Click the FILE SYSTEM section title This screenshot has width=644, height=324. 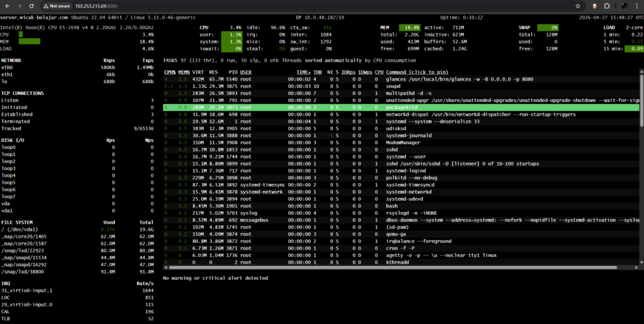pos(17,222)
